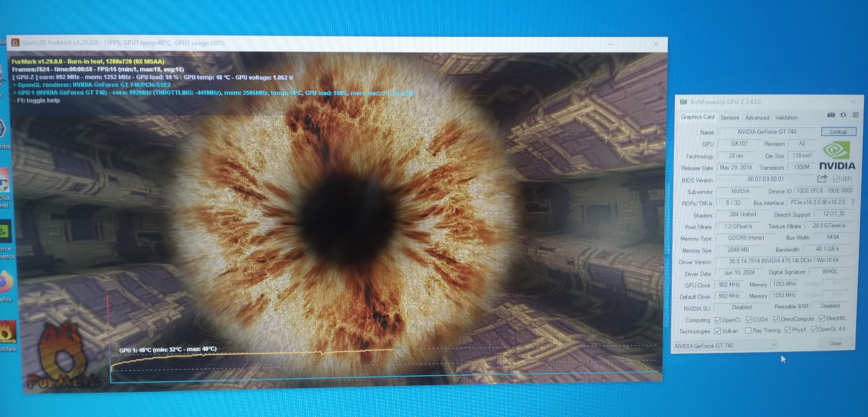Screen dimensions: 868x417
Task: Click the FurMark desktop shortcut icon
Action: 7,333
